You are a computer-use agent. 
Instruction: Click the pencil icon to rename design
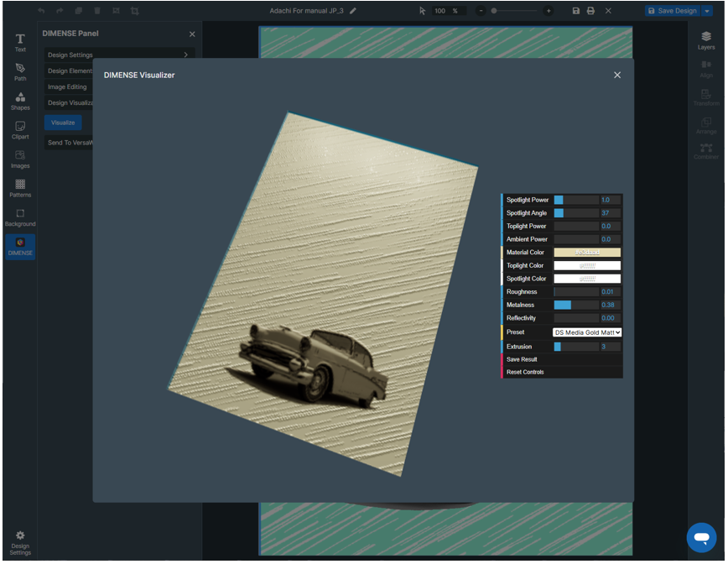pyautogui.click(x=353, y=11)
